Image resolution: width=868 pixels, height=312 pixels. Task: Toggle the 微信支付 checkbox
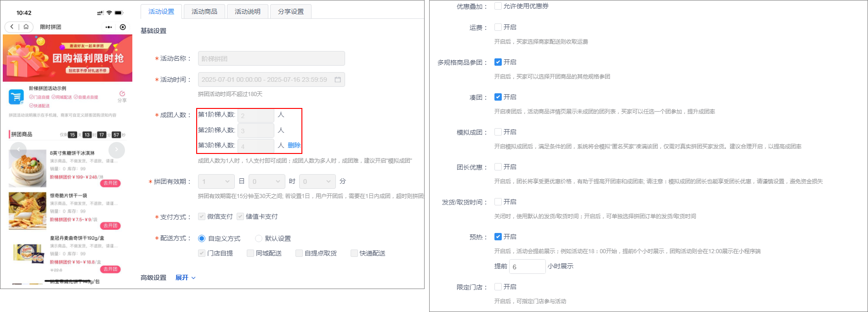point(202,216)
